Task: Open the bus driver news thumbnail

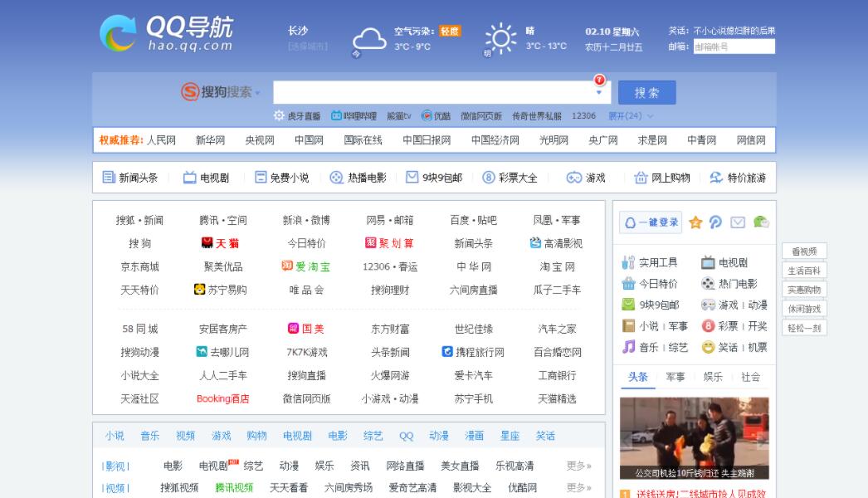Action: tap(695, 437)
